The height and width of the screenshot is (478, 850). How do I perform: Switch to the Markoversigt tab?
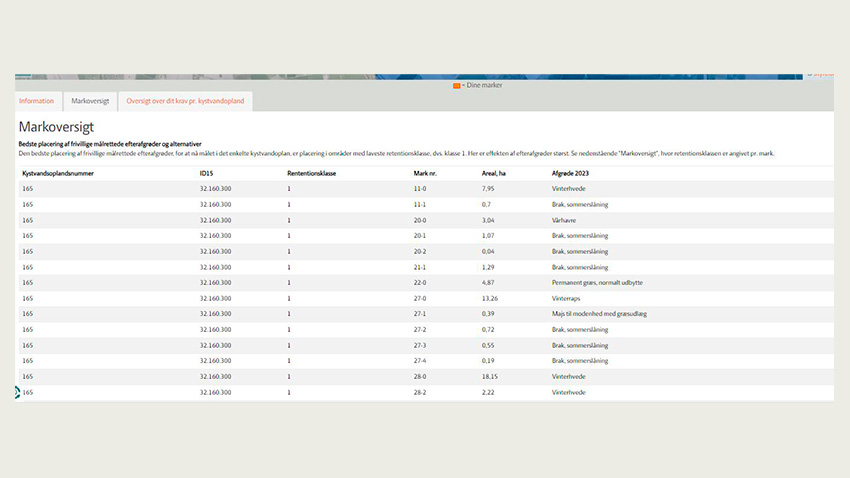point(89,101)
